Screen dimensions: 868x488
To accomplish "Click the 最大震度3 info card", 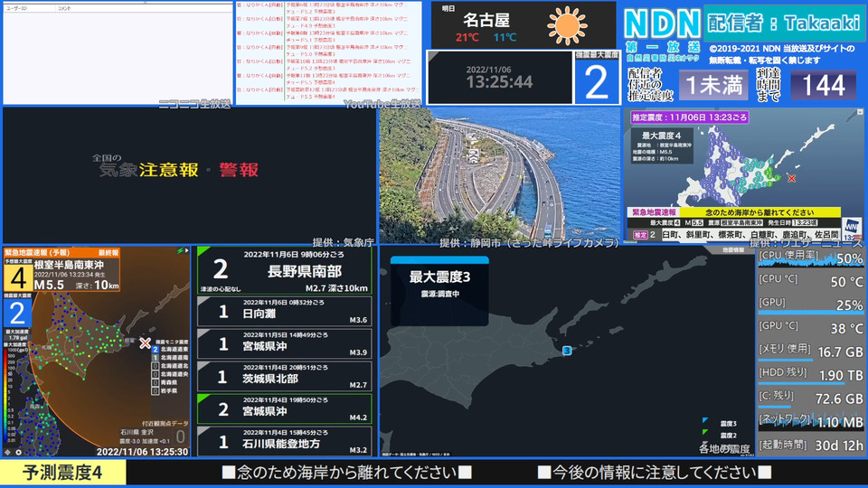I will pyautogui.click(x=439, y=290).
